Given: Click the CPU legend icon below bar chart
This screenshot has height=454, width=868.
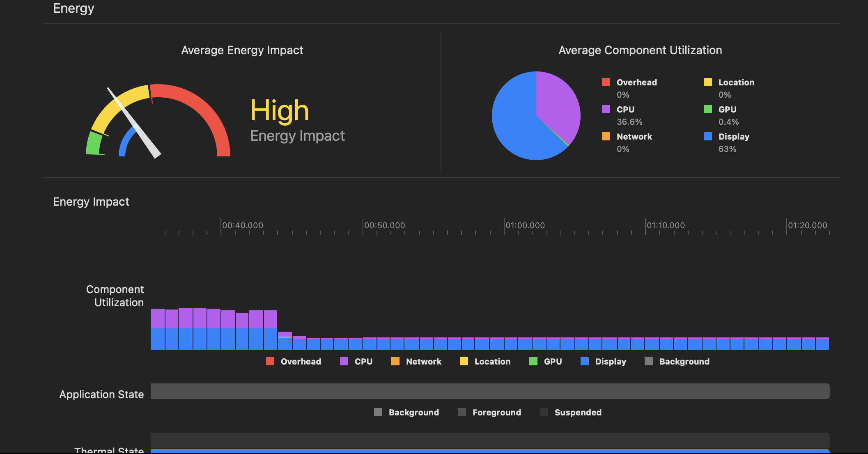Looking at the screenshot, I should (x=344, y=361).
